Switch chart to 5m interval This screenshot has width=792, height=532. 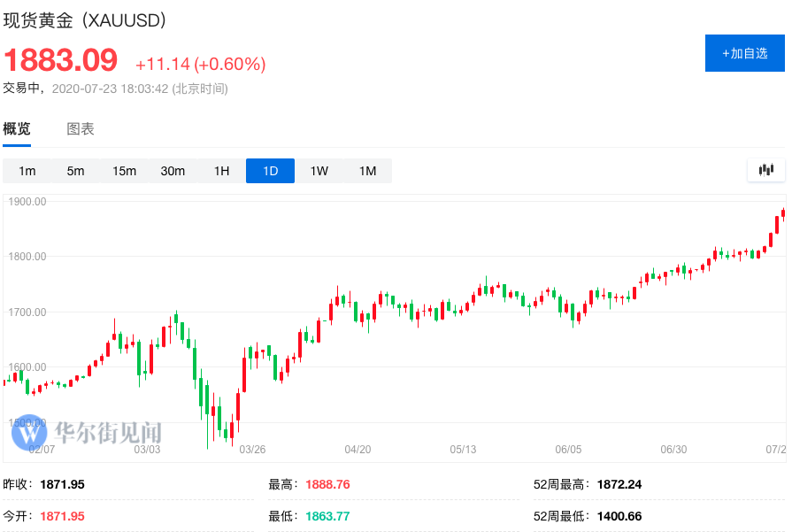pos(75,171)
